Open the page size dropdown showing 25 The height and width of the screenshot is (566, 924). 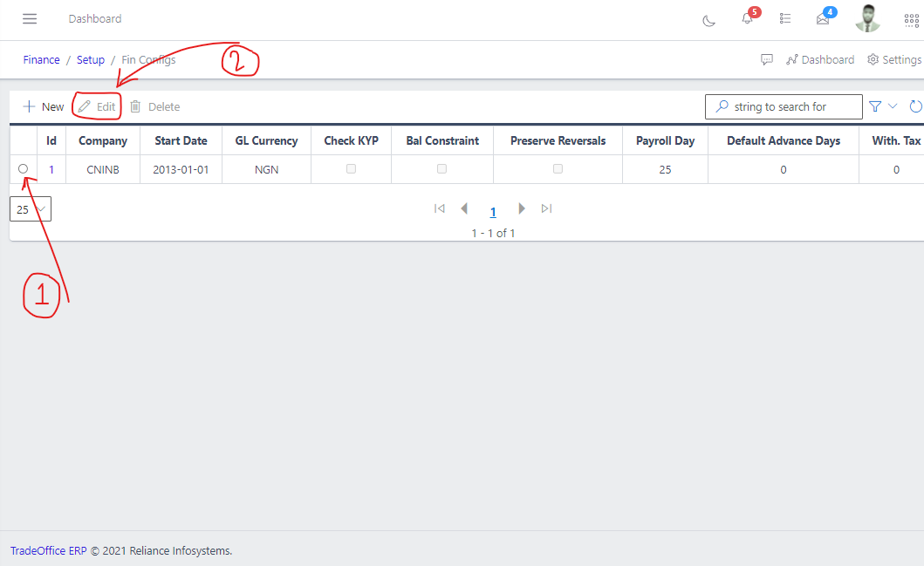point(30,208)
